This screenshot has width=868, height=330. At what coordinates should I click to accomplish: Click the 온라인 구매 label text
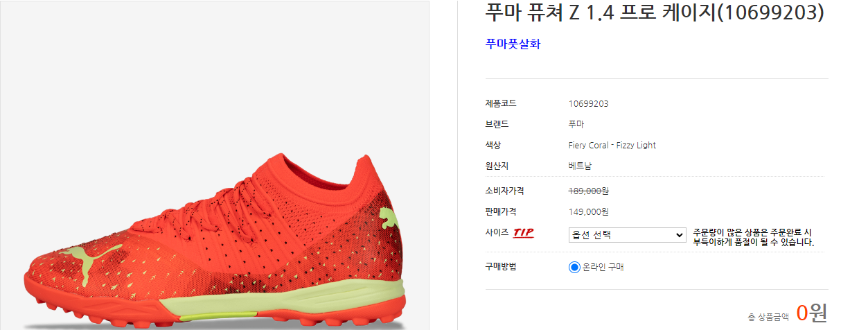coord(603,267)
